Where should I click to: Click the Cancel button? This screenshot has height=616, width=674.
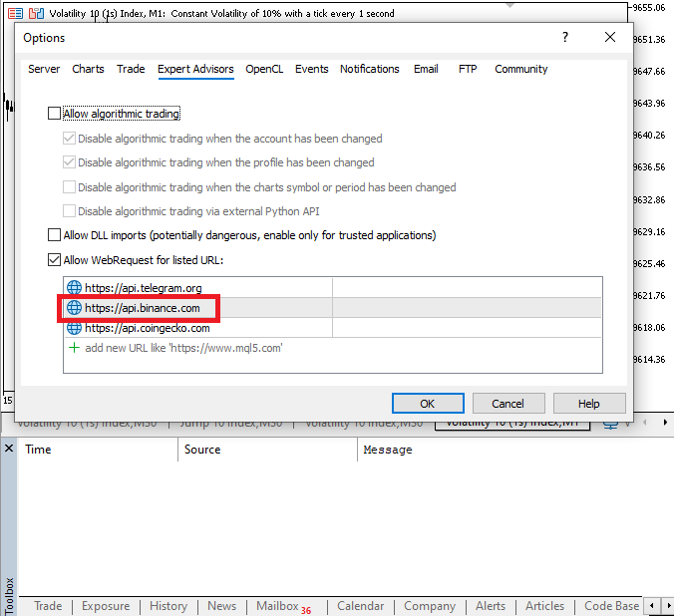[508, 404]
